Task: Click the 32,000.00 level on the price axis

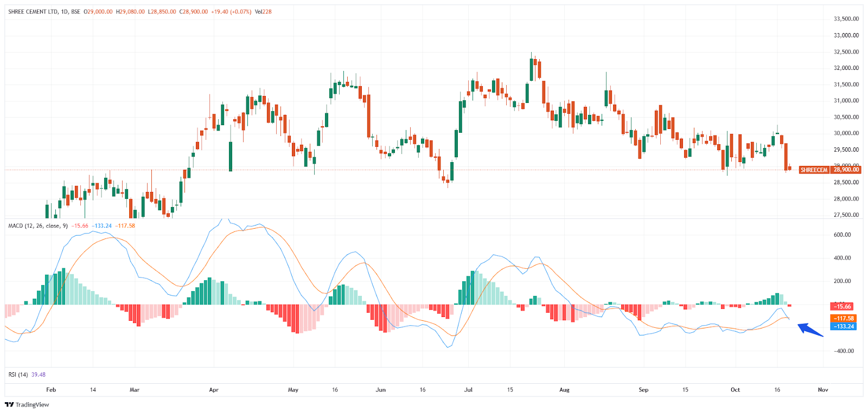Action: coord(846,68)
